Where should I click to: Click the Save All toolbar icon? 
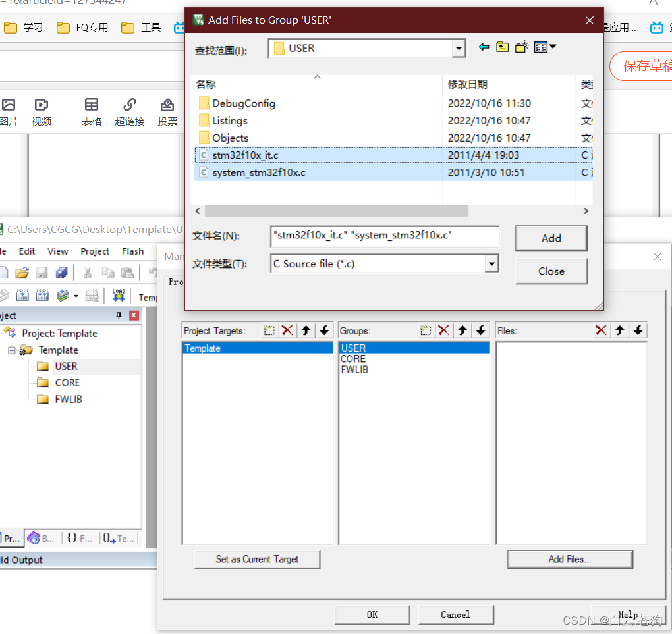(x=62, y=273)
